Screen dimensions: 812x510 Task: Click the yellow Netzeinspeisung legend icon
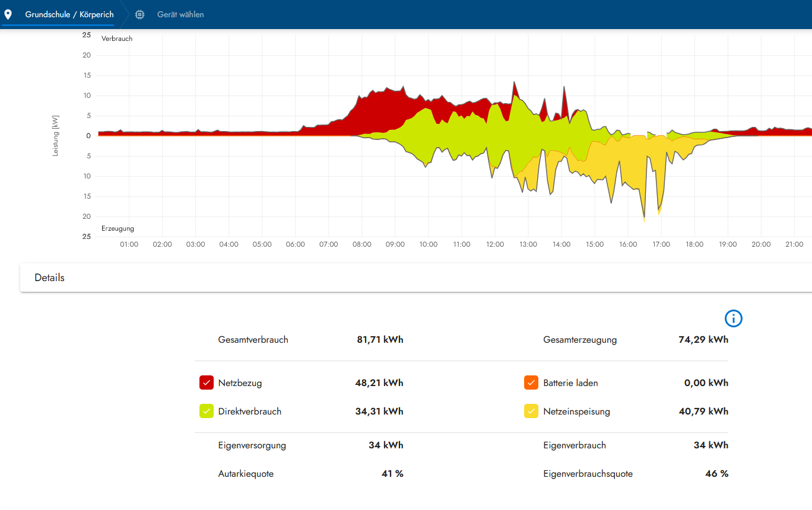pyautogui.click(x=531, y=411)
